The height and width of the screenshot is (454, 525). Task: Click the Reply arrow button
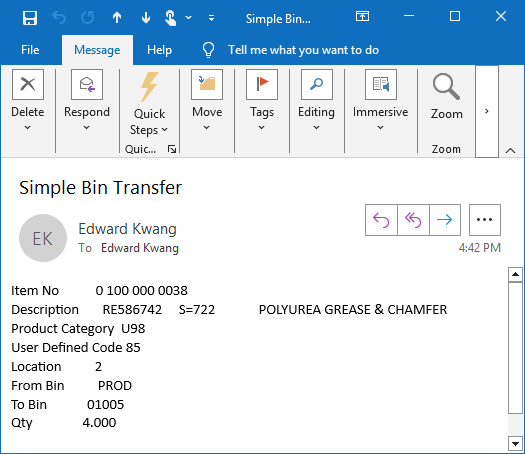381,220
